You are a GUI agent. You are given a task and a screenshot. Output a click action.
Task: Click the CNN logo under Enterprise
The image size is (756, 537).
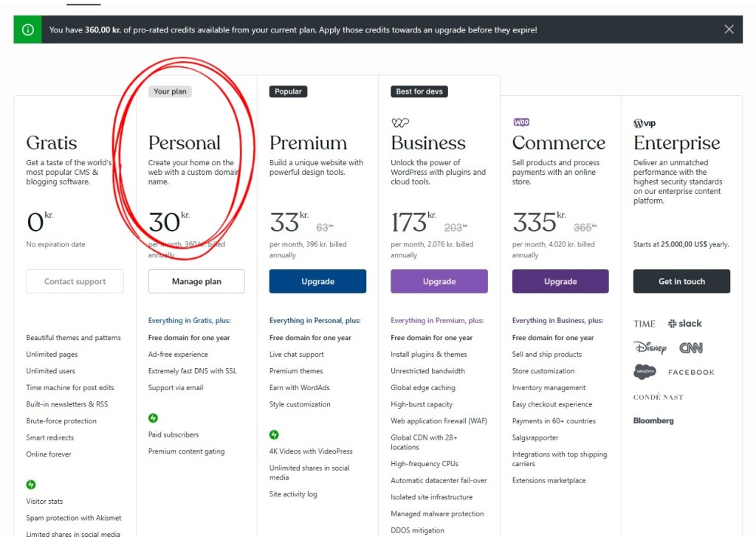tap(690, 347)
